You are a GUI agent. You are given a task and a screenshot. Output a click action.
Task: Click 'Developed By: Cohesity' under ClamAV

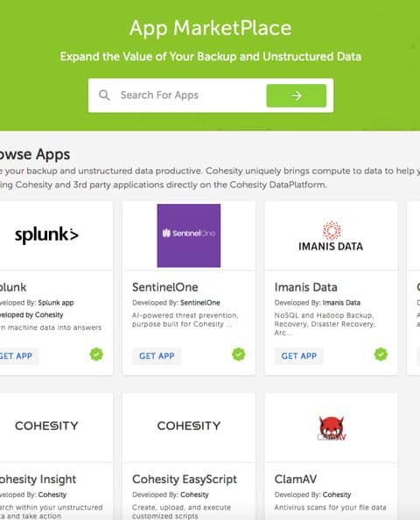(312, 495)
